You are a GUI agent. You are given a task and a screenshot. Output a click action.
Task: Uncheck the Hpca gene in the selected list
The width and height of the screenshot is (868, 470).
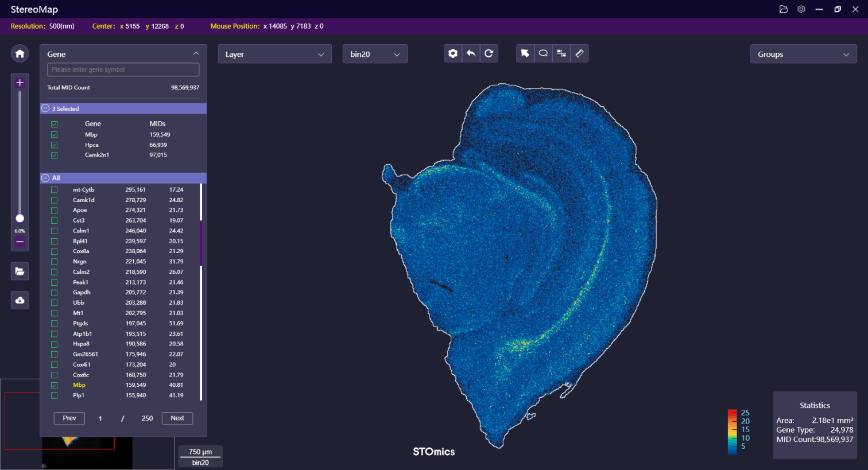(55, 145)
